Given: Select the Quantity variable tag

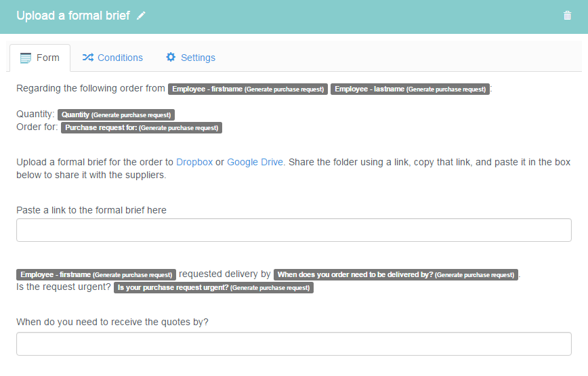Looking at the screenshot, I should (x=117, y=114).
